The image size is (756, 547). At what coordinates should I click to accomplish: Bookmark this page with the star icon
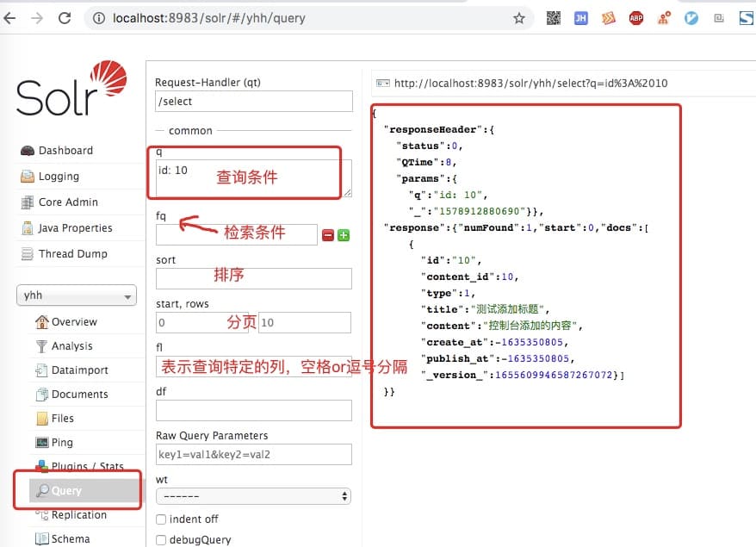[x=519, y=18]
